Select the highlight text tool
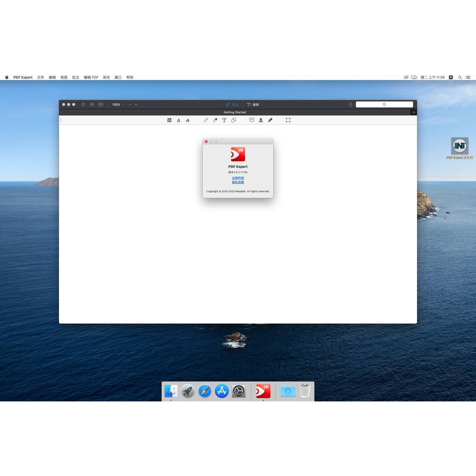The image size is (476, 476). pos(169,120)
